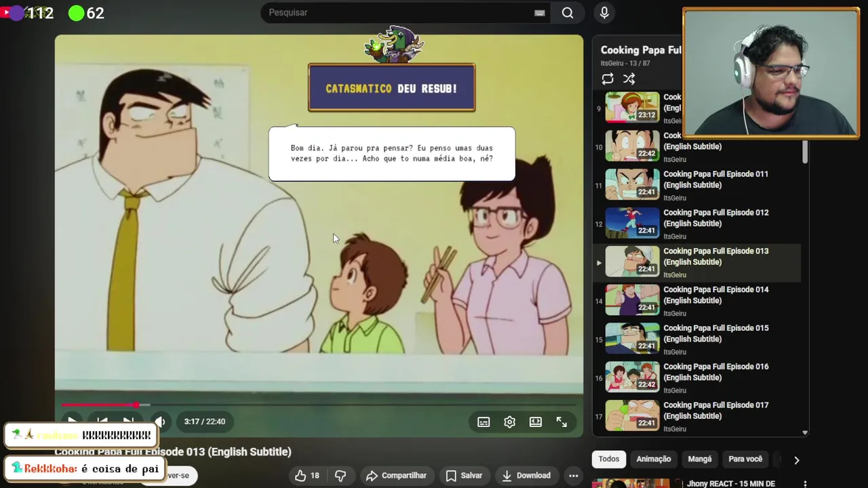Open Episode 012 thumbnail

click(632, 223)
